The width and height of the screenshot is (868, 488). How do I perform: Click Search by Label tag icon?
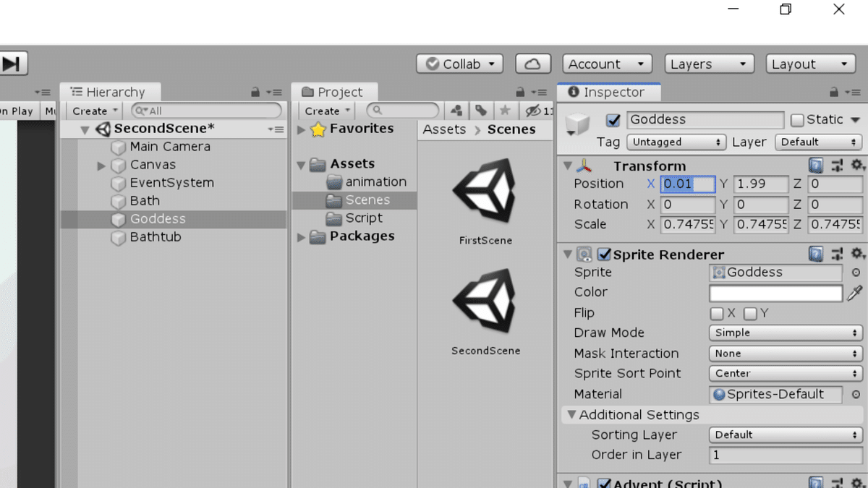click(481, 111)
